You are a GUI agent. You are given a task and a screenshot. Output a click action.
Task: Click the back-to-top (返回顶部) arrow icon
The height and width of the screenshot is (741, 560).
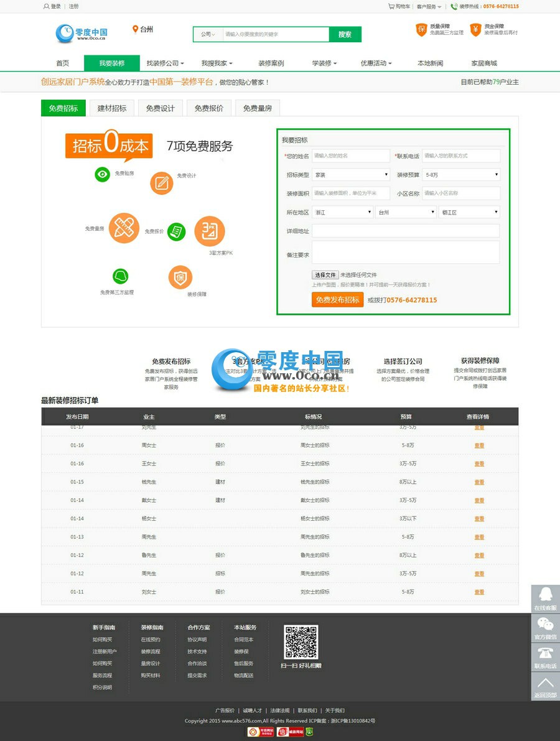pos(545,684)
